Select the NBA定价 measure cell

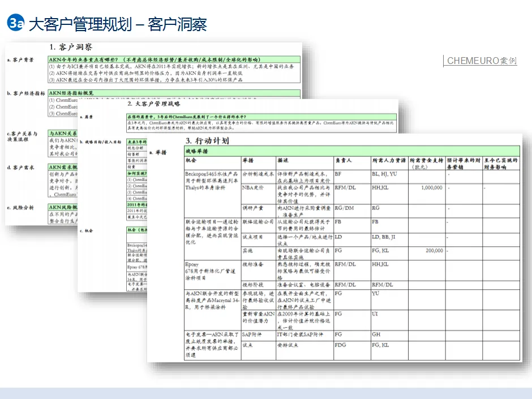[x=259, y=194]
